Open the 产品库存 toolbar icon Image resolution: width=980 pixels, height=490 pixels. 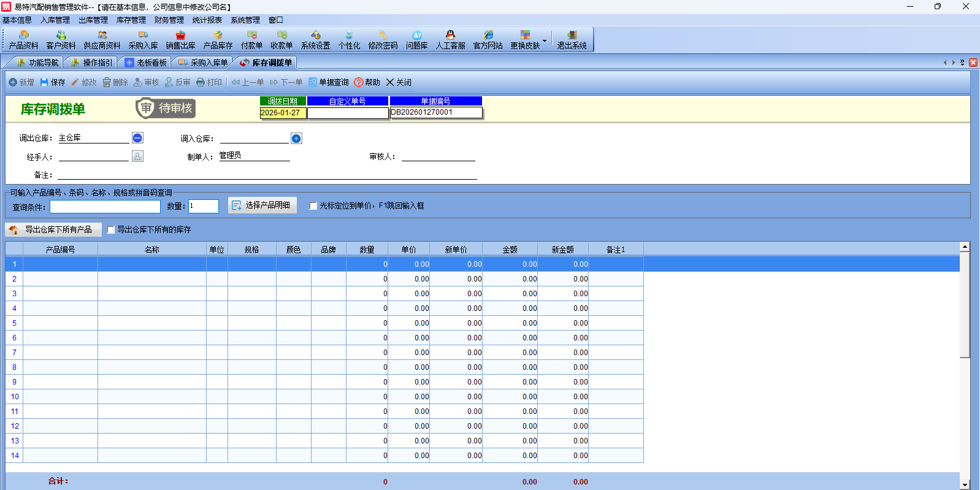pyautogui.click(x=218, y=40)
